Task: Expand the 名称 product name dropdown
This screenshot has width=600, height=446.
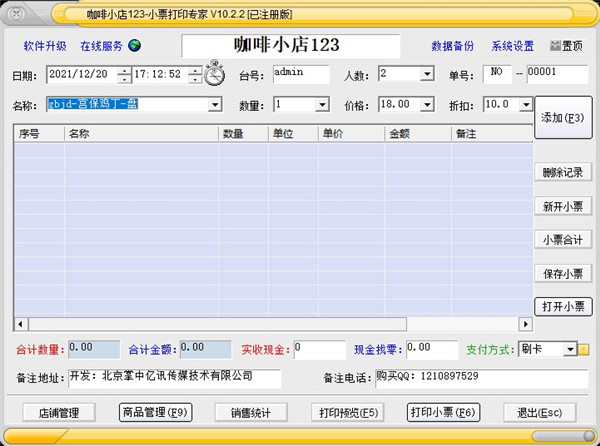Action: (x=214, y=104)
